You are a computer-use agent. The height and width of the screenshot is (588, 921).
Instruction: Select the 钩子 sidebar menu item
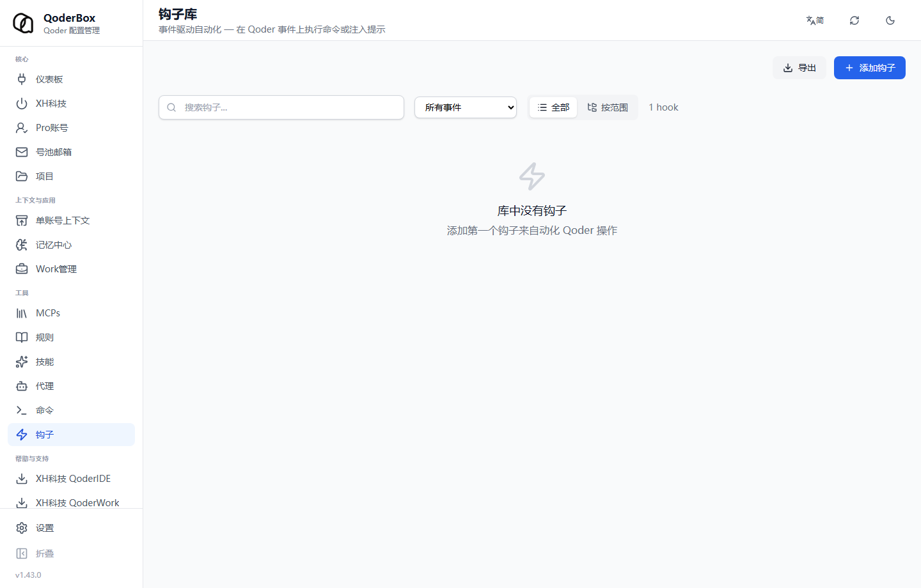click(x=71, y=435)
